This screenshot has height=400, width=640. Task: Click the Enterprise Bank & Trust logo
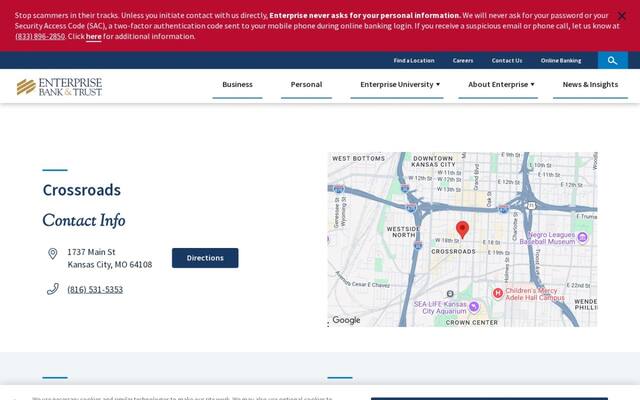tap(60, 87)
